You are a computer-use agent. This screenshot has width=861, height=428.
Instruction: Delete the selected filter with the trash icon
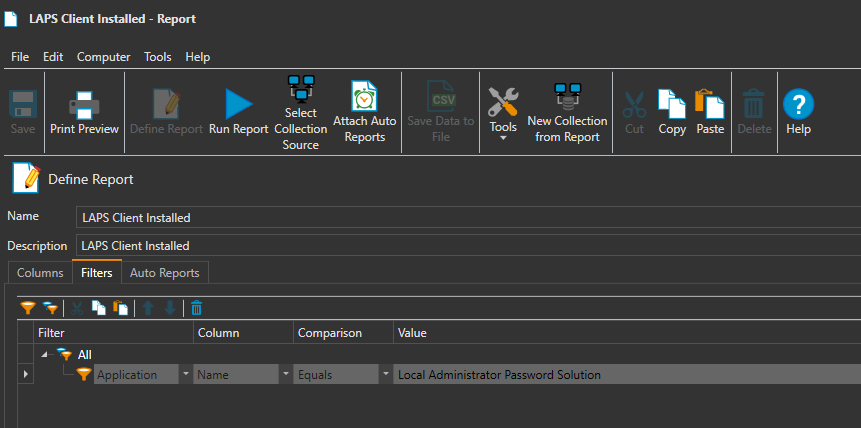(197, 309)
